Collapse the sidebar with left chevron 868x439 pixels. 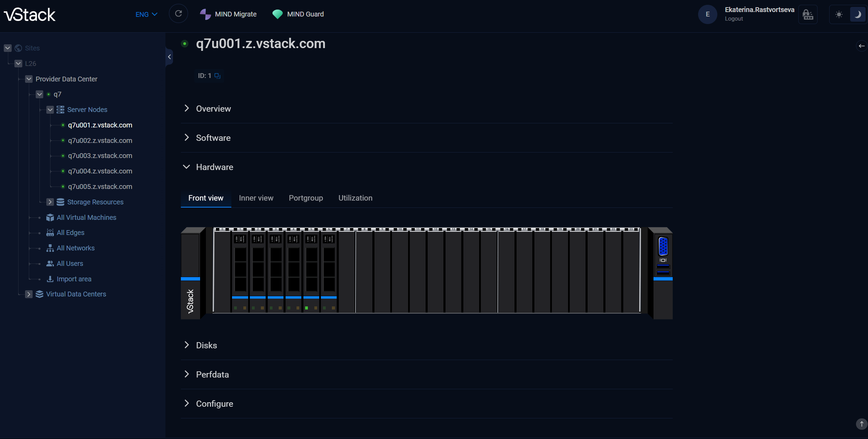169,57
